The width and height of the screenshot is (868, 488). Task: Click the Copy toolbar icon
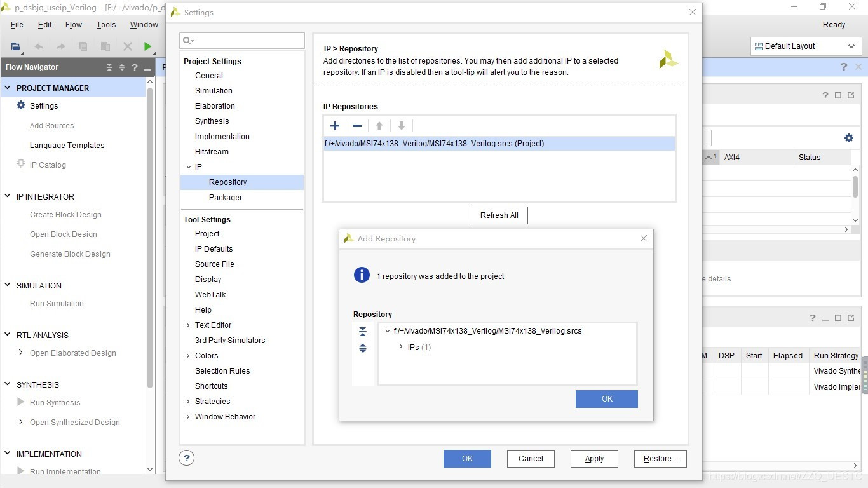click(83, 46)
